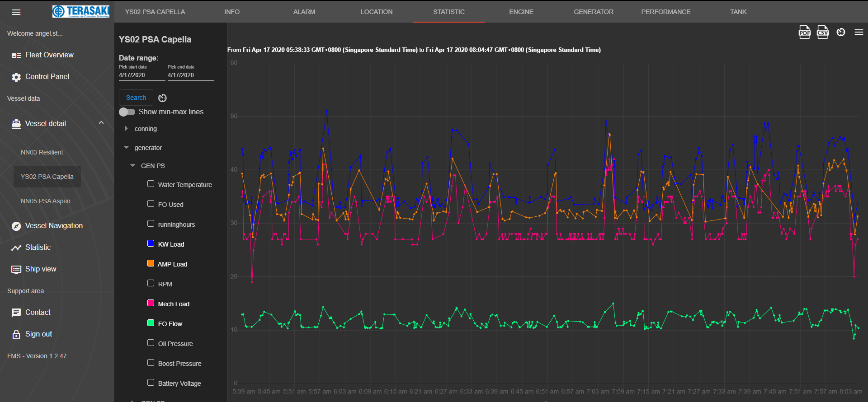Click the Control Panel gear icon

pos(16,77)
